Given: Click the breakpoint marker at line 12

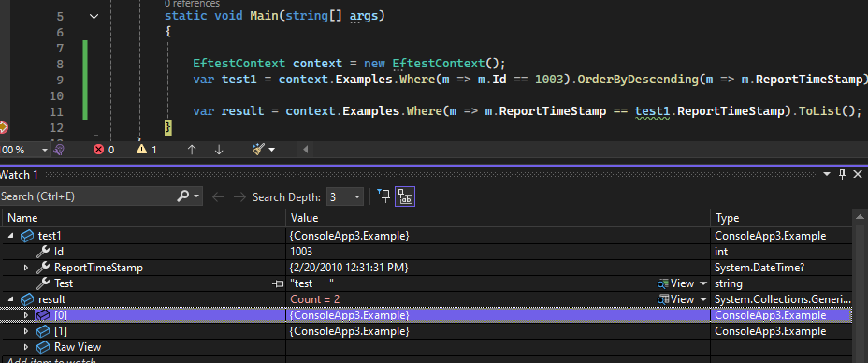Looking at the screenshot, I should coord(3,127).
